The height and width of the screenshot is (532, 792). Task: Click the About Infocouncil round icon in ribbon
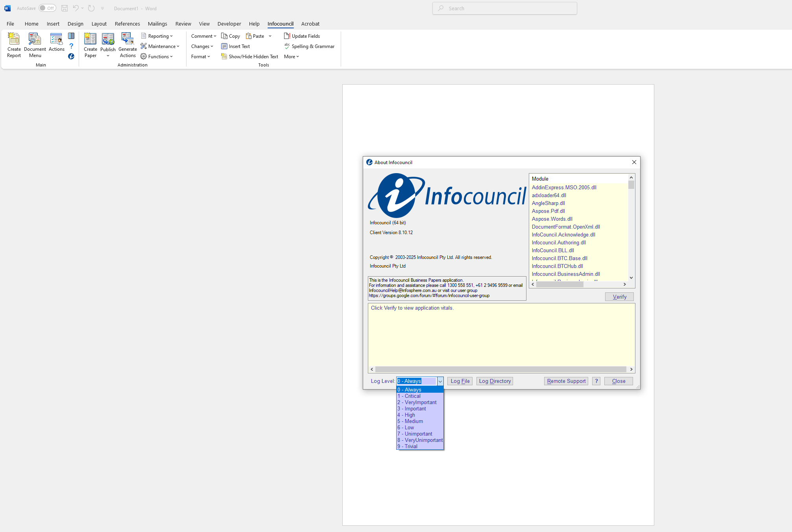(71, 56)
